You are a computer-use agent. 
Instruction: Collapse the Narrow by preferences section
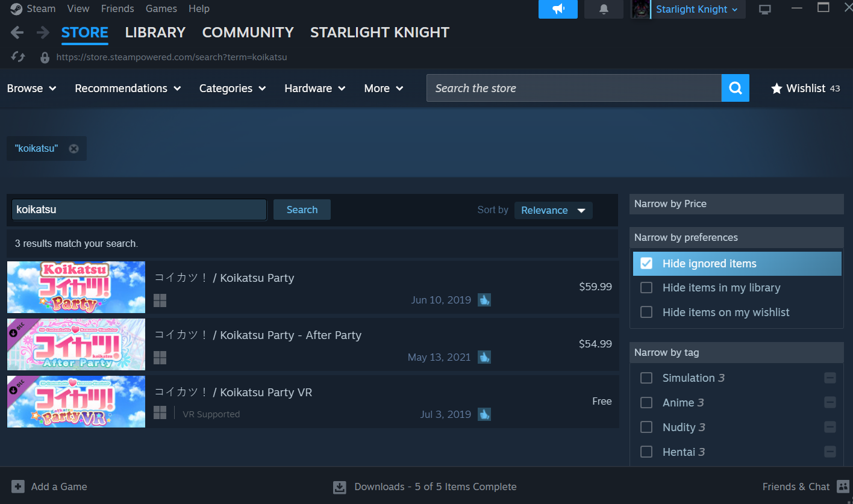(x=737, y=237)
